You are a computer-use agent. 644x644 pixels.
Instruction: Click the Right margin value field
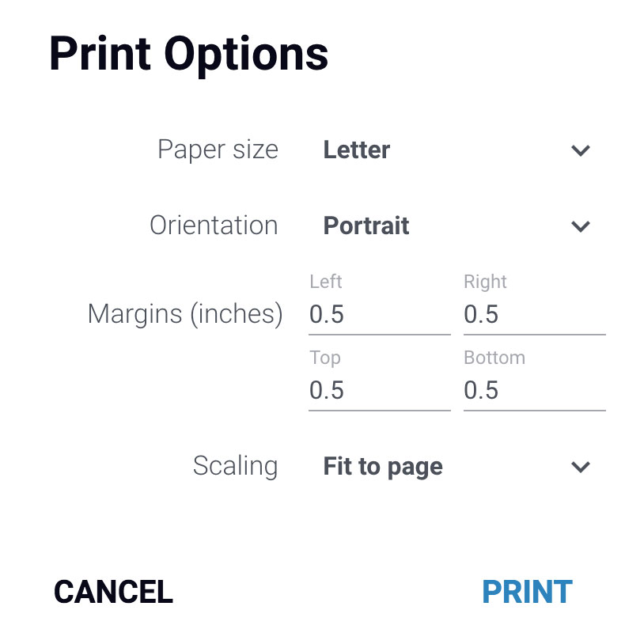click(x=534, y=314)
